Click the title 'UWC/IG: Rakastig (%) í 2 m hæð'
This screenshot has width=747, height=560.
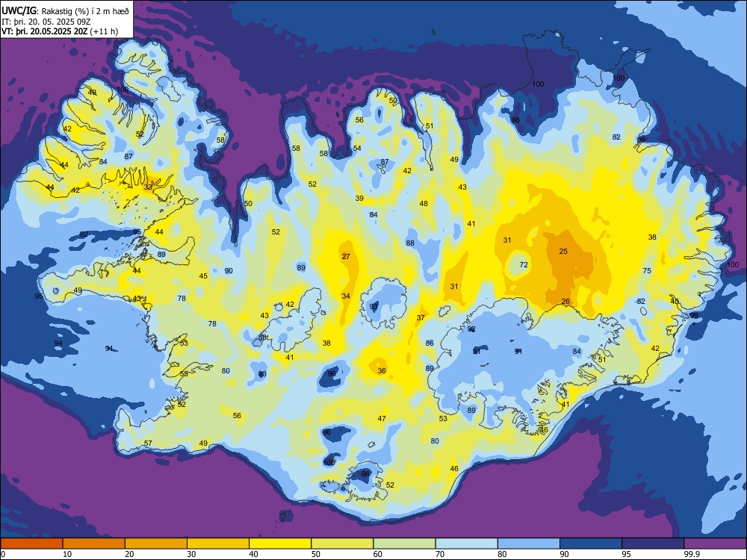click(65, 11)
